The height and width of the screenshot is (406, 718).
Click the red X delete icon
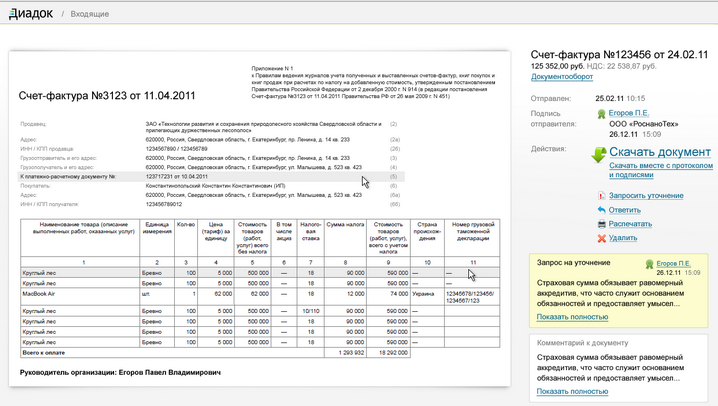[x=601, y=238]
